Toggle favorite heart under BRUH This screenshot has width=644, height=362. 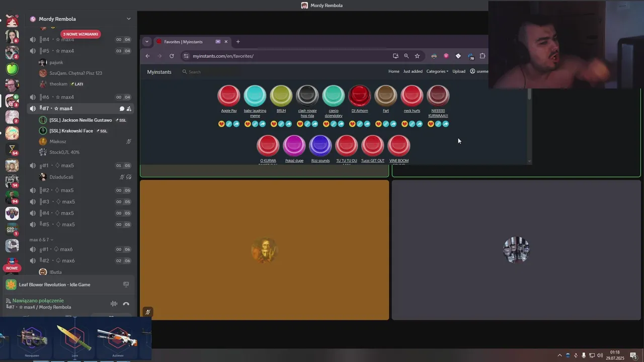point(274,124)
